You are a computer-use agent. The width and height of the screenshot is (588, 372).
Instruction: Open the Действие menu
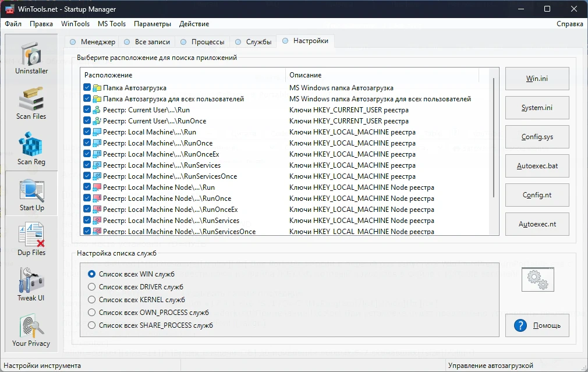click(194, 24)
